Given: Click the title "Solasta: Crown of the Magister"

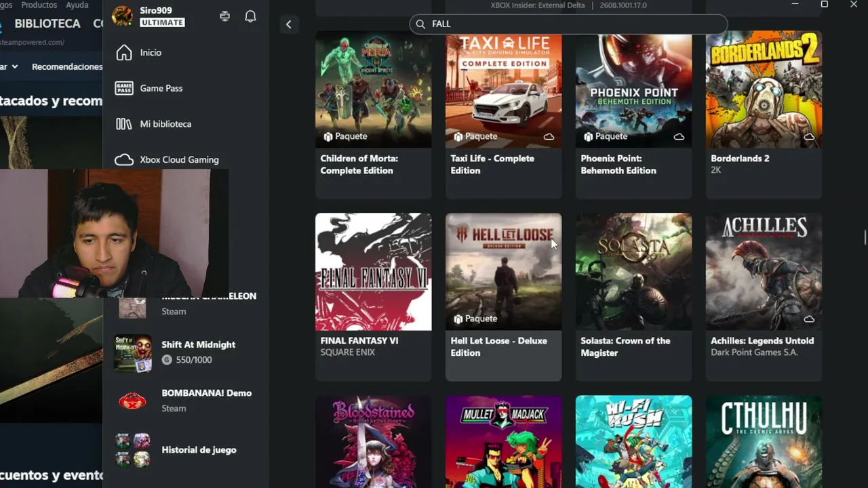Looking at the screenshot, I should pos(625,347).
